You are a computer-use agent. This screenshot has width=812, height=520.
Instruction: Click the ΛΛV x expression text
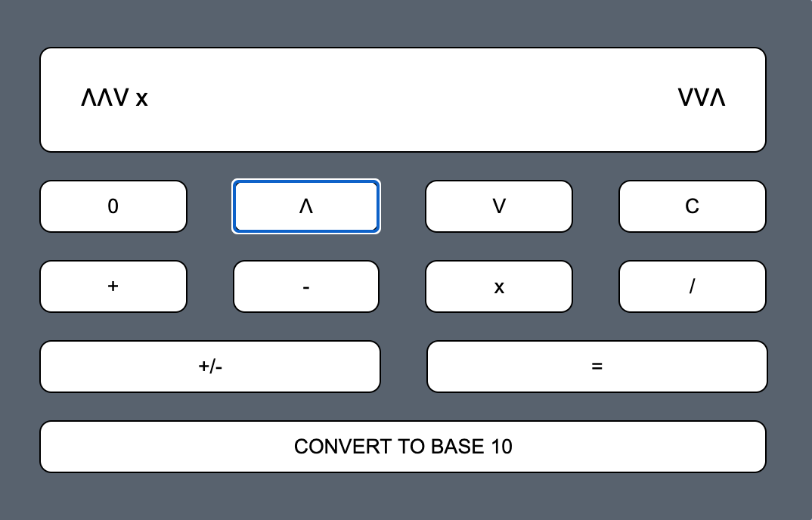114,97
